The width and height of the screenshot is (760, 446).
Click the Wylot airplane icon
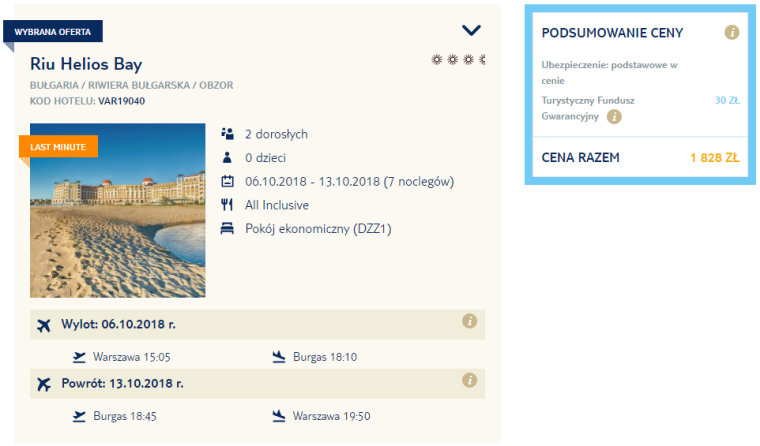click(44, 325)
